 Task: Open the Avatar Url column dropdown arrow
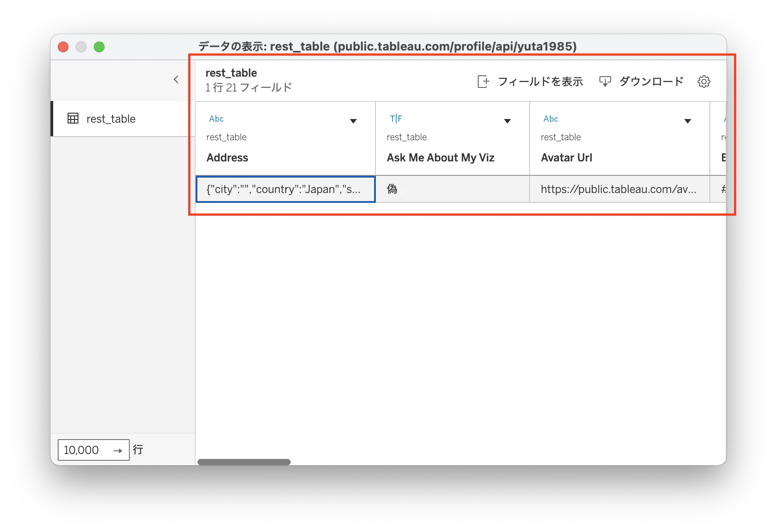(688, 121)
